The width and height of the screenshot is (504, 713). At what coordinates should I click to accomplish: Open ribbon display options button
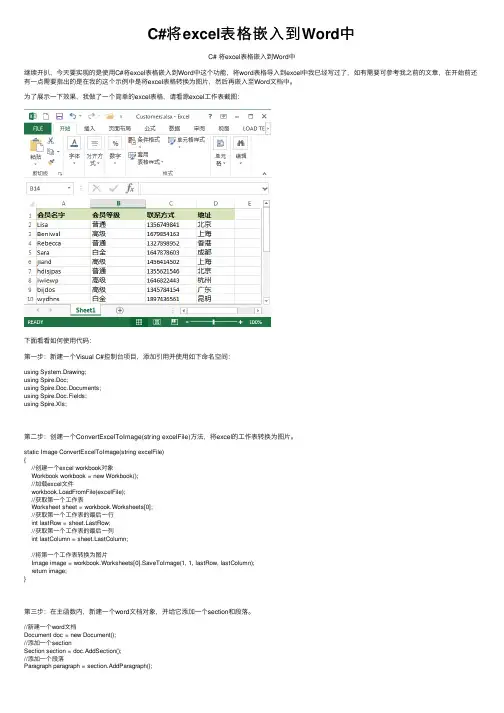(x=223, y=116)
